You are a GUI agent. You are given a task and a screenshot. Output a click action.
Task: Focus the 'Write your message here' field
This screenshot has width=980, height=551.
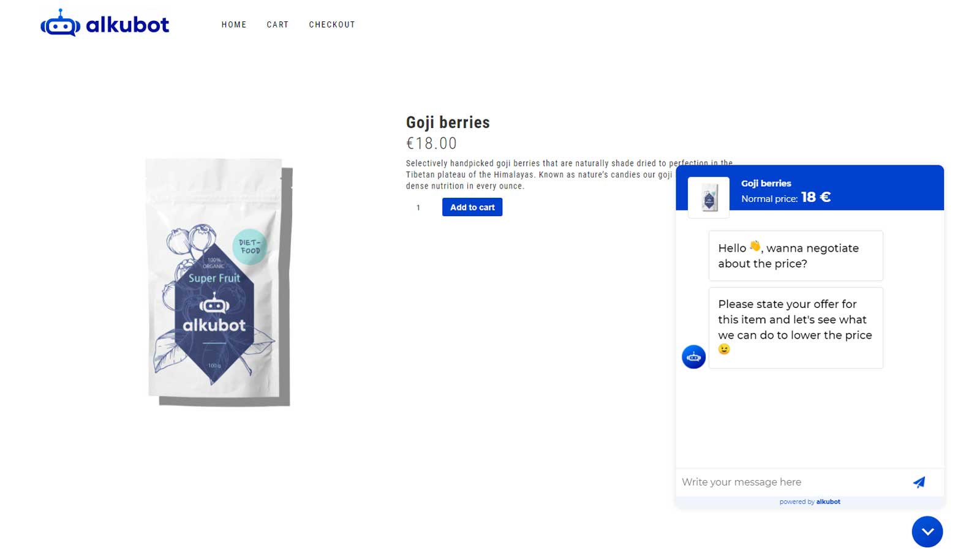(790, 482)
